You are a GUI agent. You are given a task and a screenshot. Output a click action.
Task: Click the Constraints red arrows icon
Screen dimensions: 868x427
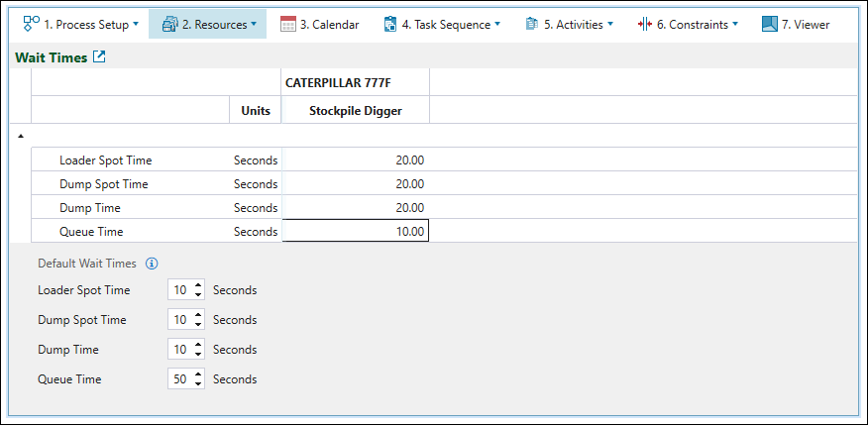pyautogui.click(x=644, y=24)
